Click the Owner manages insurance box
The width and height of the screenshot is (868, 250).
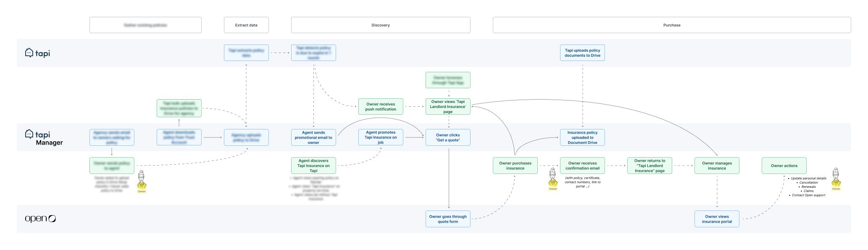(x=717, y=166)
